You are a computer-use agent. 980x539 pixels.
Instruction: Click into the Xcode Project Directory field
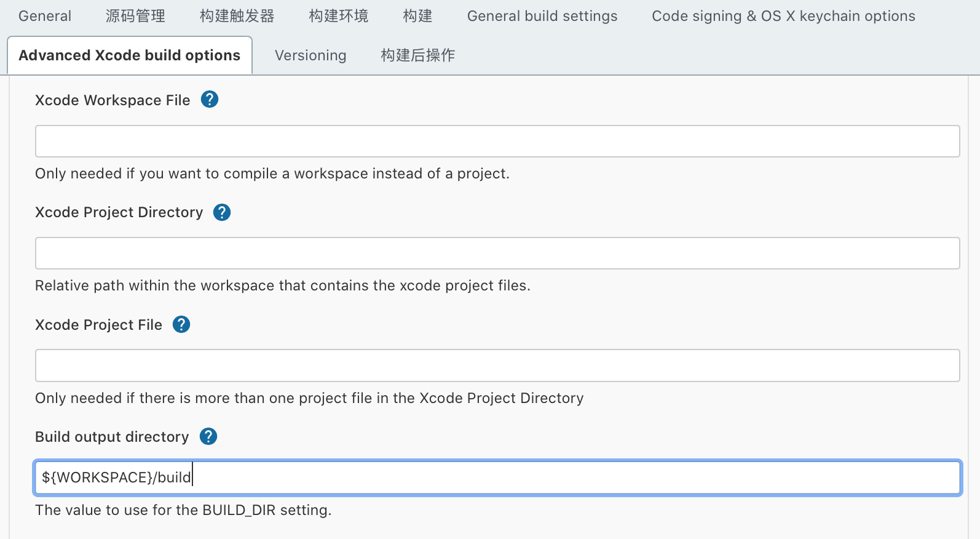tap(497, 254)
